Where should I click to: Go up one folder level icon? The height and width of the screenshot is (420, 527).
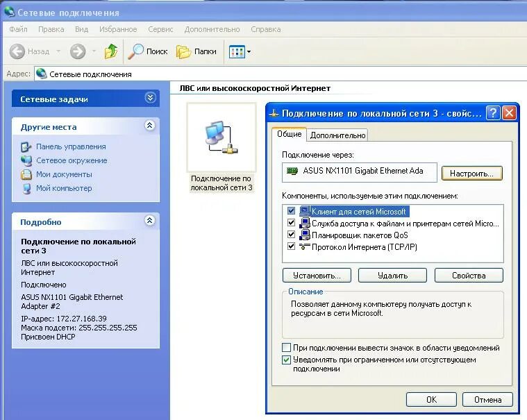111,51
